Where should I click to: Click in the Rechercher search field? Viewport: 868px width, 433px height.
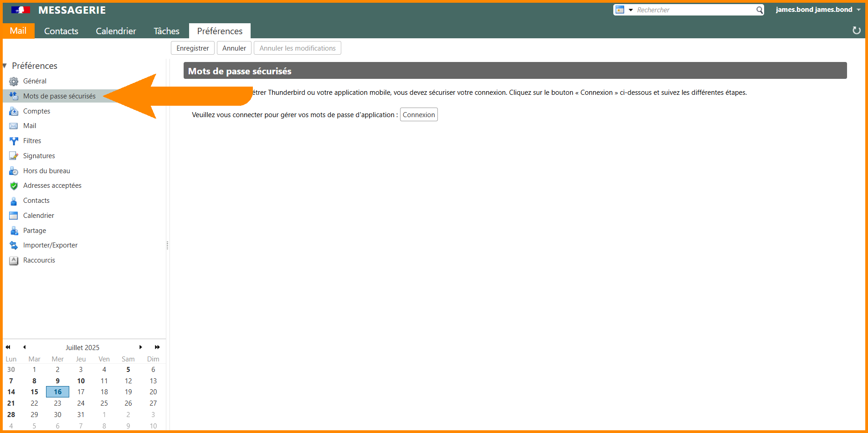tap(695, 10)
